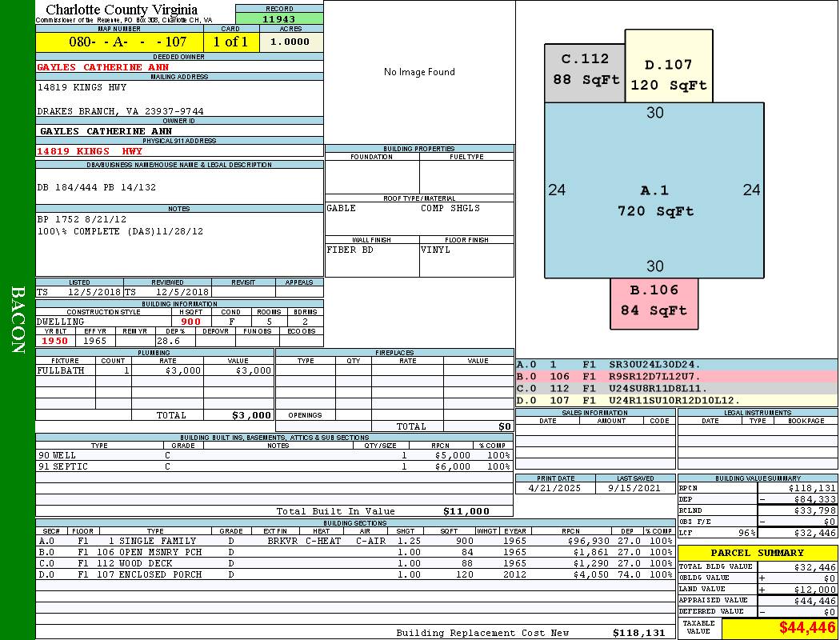Viewport: 840px width, 640px height.
Task: Select the pink B.0 sketch legend row
Action: (677, 376)
